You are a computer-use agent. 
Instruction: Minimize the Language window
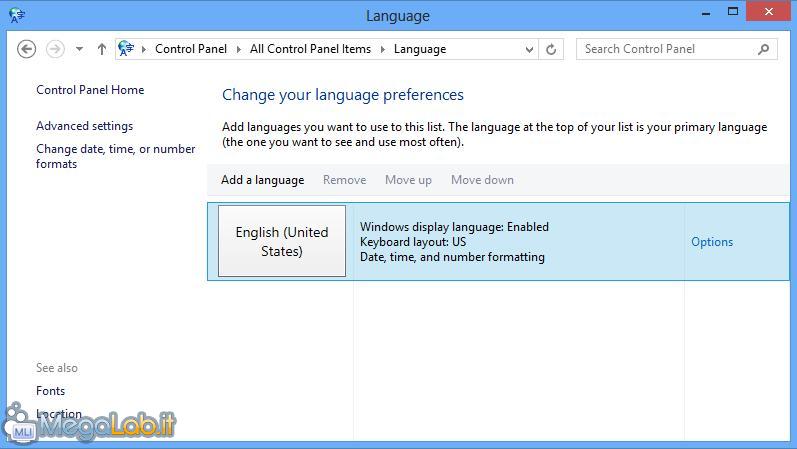pyautogui.click(x=706, y=12)
